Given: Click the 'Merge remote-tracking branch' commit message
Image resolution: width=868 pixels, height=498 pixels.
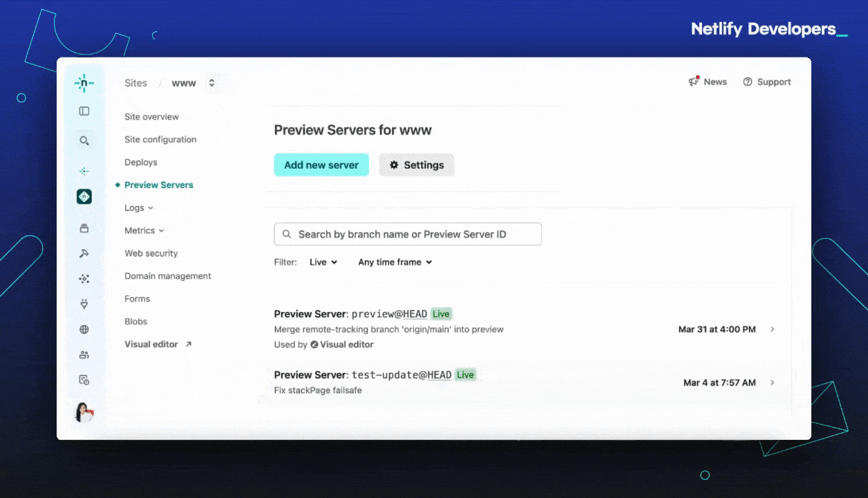Looking at the screenshot, I should 389,329.
